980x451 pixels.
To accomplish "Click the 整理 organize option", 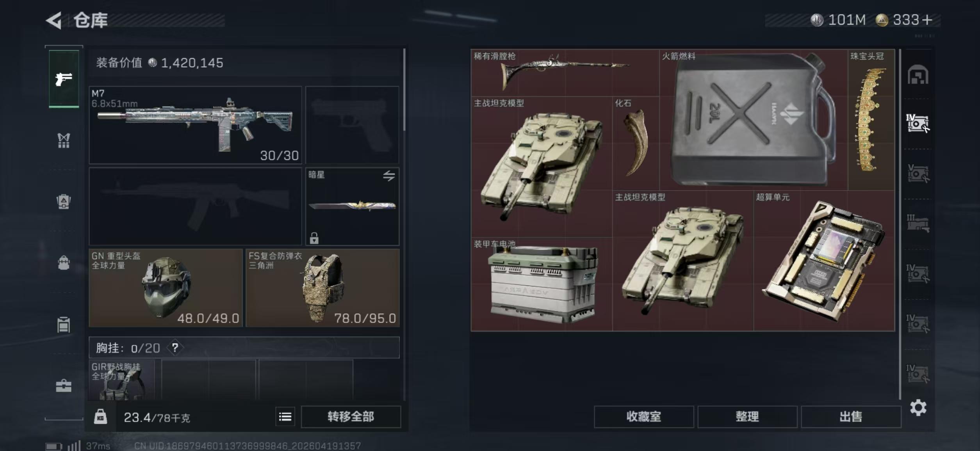I will pyautogui.click(x=747, y=417).
